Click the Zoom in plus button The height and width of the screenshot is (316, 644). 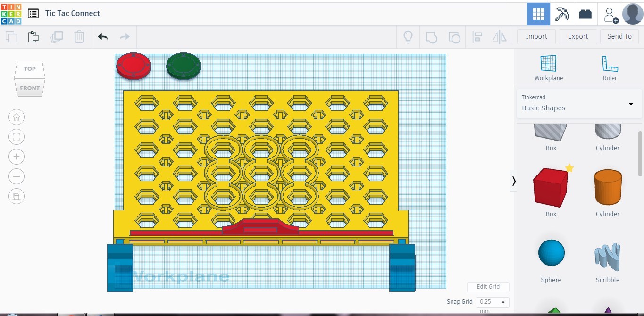point(17,157)
